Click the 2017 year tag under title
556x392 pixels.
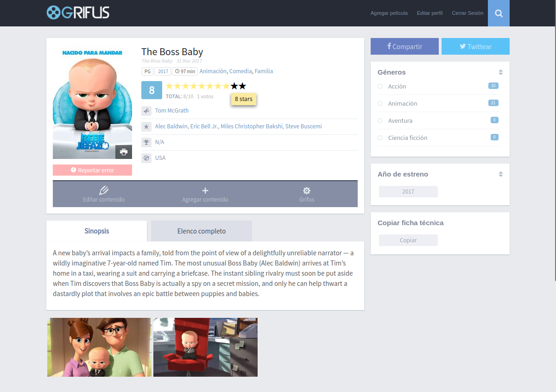[x=163, y=71]
